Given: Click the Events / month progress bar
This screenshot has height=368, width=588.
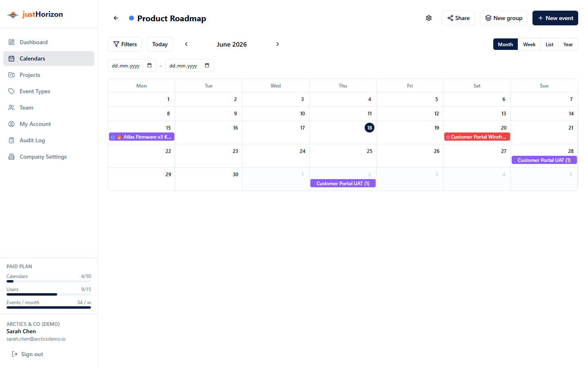Looking at the screenshot, I should coord(49,307).
